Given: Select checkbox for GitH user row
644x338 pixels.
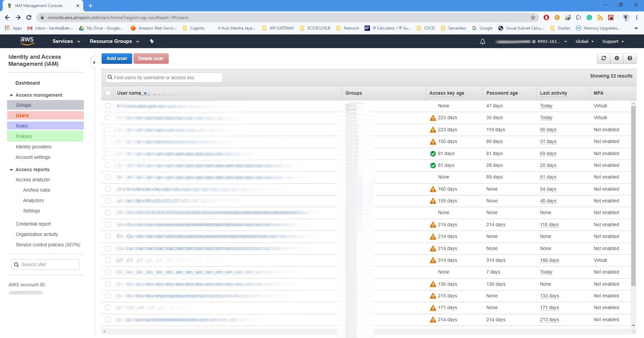Looking at the screenshot, I should coord(107,236).
